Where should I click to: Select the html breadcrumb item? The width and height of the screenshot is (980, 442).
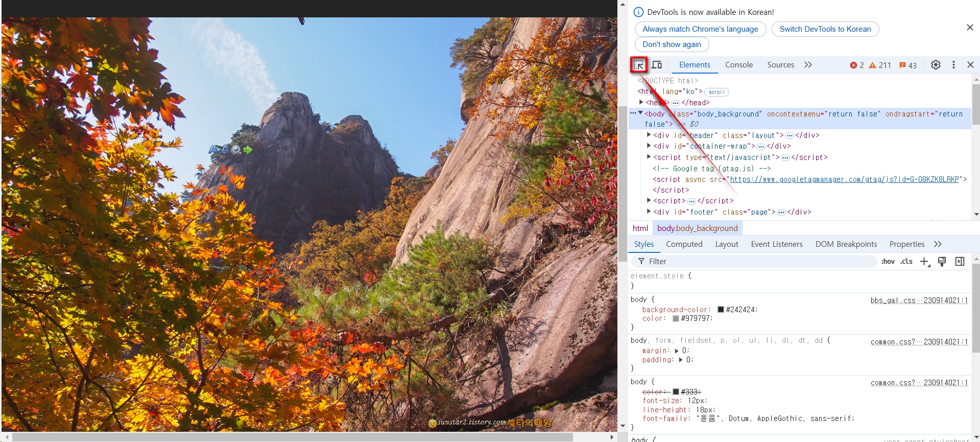(x=640, y=228)
